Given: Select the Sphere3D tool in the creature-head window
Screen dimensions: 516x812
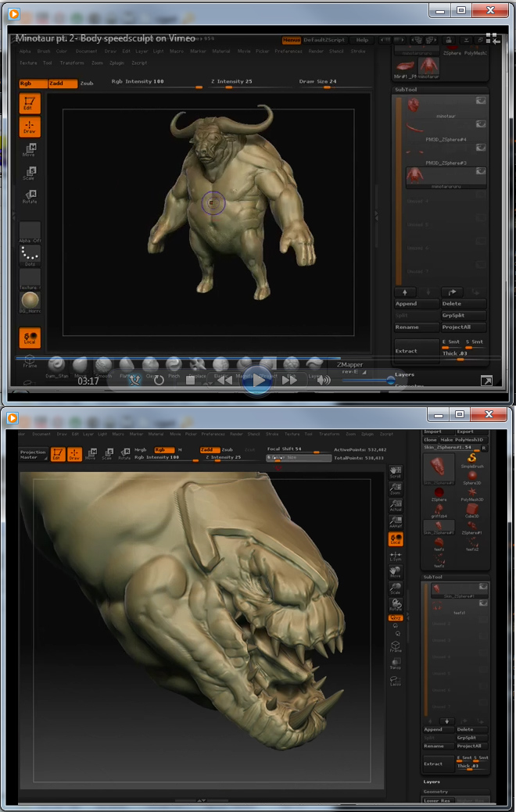Looking at the screenshot, I should click(472, 477).
